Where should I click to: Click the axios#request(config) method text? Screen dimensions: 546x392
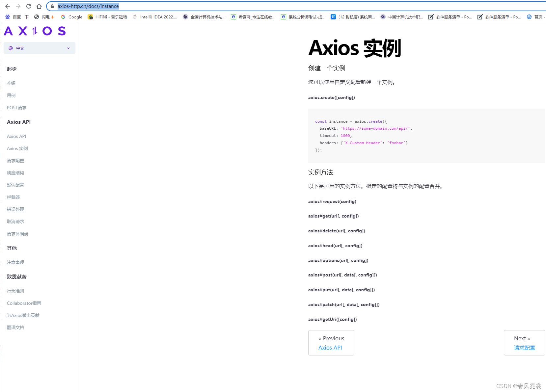[x=332, y=201]
